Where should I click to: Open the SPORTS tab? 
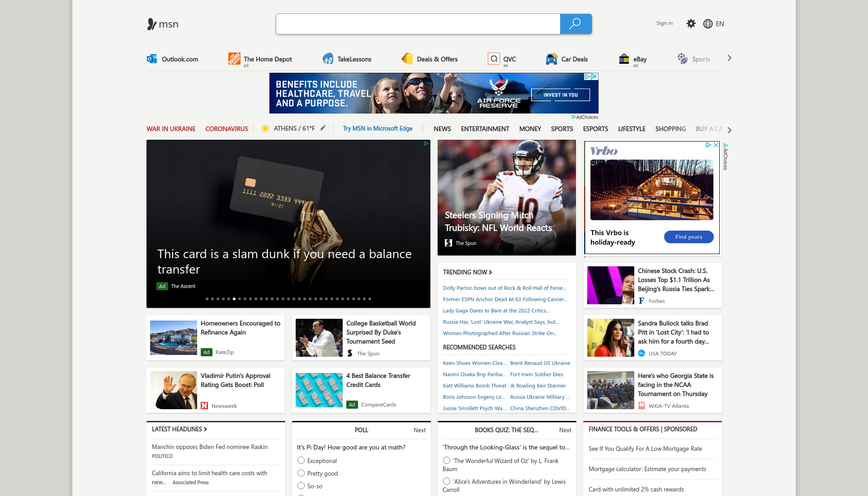pyautogui.click(x=562, y=129)
